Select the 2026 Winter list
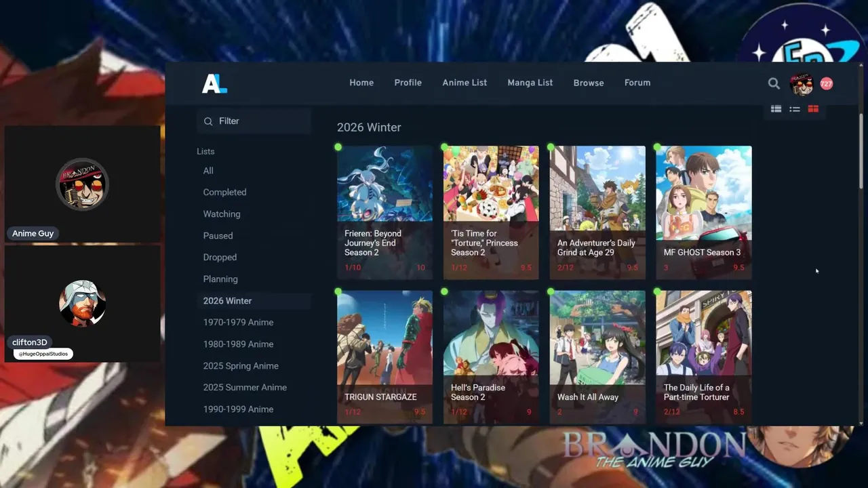The image size is (868, 488). tap(254, 301)
